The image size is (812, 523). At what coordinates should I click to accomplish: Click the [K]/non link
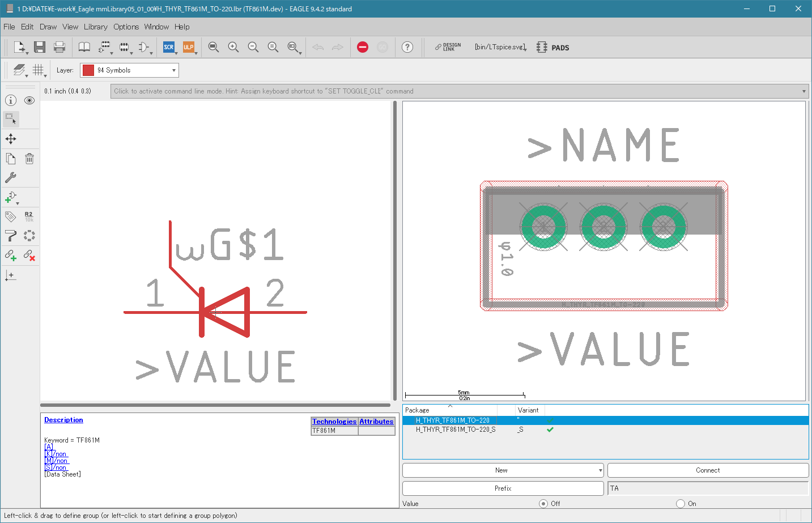click(56, 454)
